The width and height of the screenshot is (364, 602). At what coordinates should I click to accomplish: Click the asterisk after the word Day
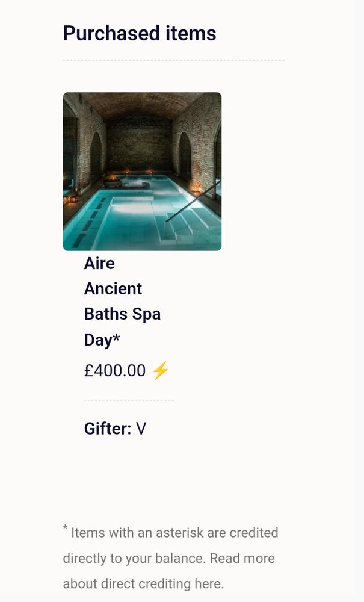[116, 337]
